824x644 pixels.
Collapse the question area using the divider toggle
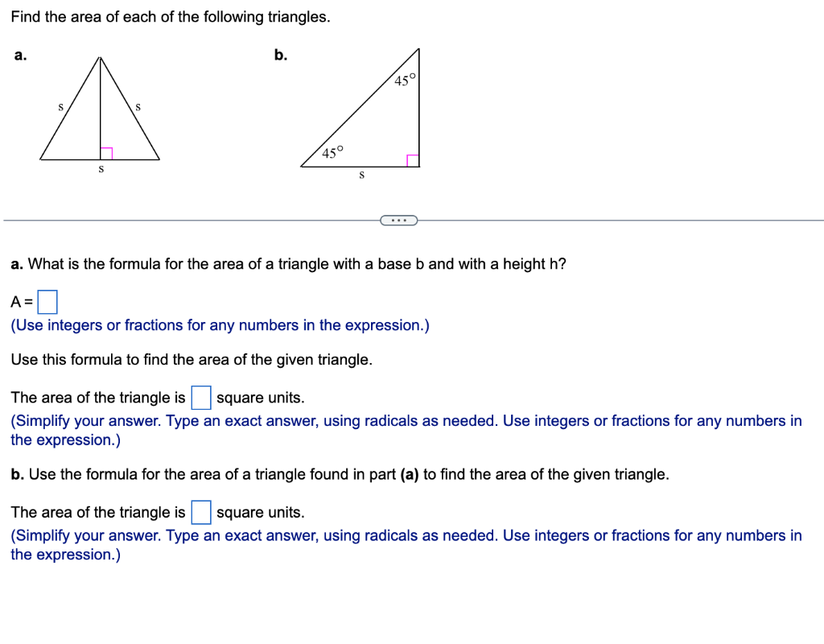[398, 219]
